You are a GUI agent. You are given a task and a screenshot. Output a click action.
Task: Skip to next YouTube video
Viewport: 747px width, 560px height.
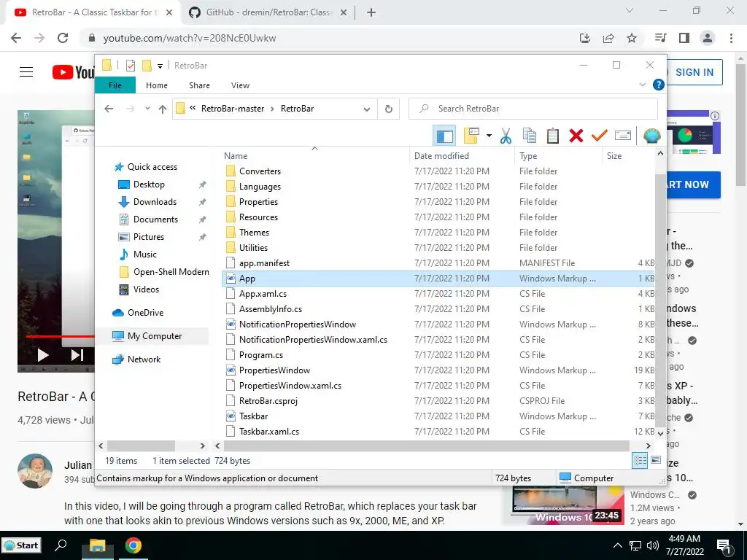(x=77, y=355)
